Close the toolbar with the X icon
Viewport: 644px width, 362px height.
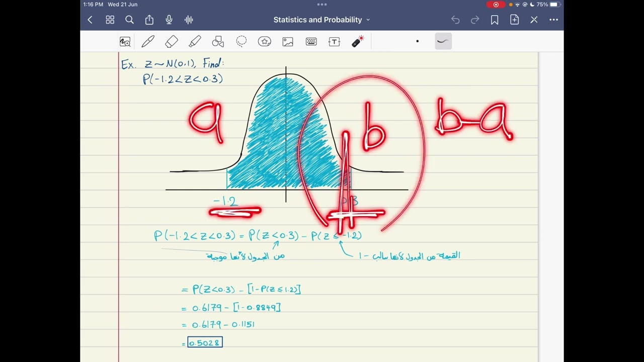[534, 20]
